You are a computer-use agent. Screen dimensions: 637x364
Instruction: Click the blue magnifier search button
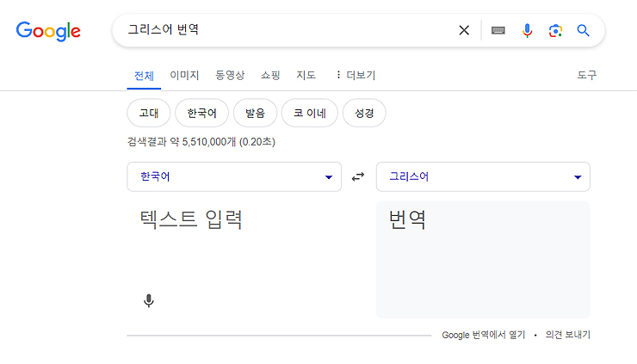[x=584, y=30]
